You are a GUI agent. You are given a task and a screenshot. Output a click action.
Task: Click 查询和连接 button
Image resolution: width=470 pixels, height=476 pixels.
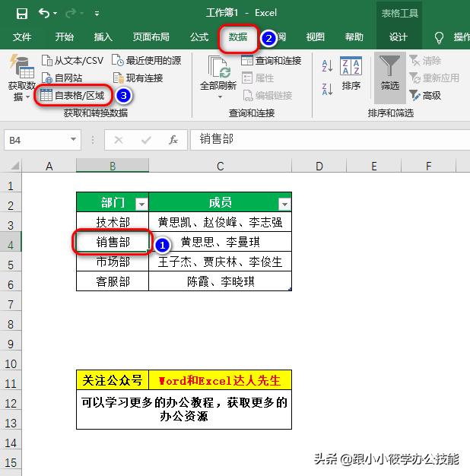pos(272,60)
